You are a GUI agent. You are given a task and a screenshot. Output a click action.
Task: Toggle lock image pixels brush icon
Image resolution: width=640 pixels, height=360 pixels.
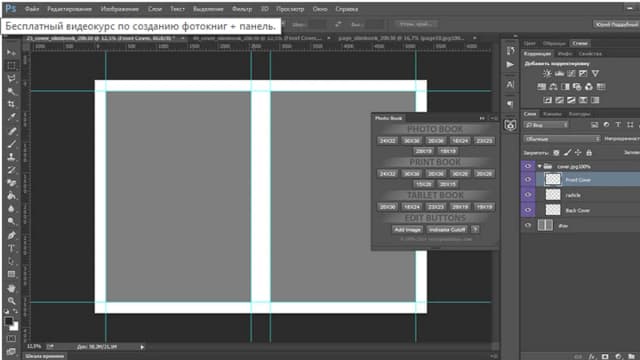(567, 152)
